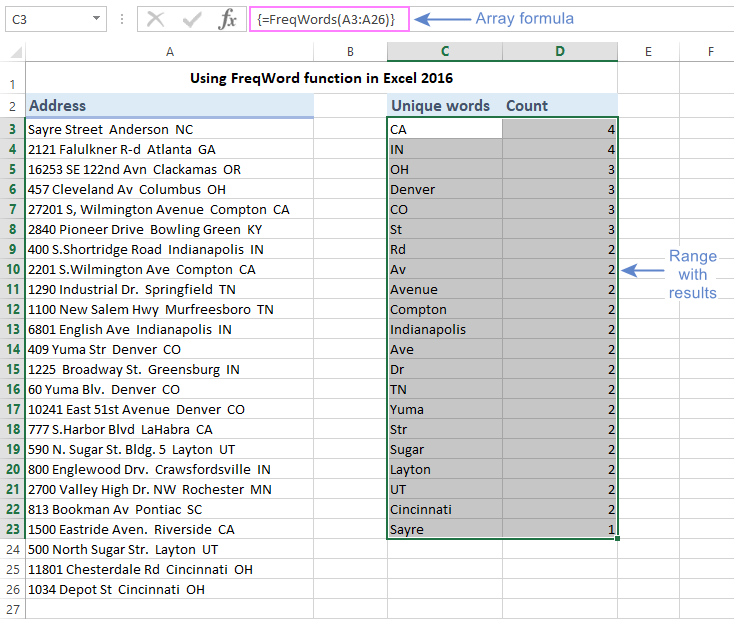Image resolution: width=734 pixels, height=619 pixels.
Task: Click the 'Address' header cell
Action: click(169, 106)
